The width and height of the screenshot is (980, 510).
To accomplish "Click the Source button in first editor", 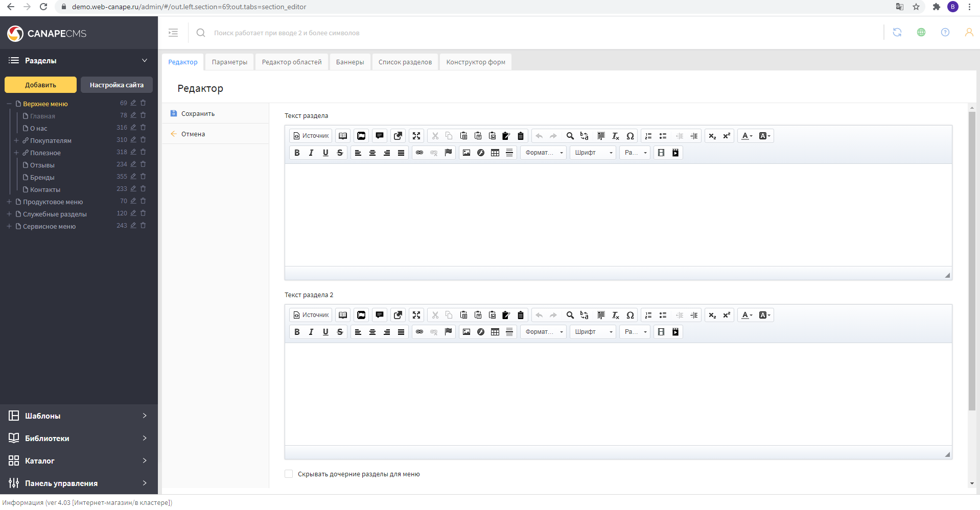I will point(311,136).
